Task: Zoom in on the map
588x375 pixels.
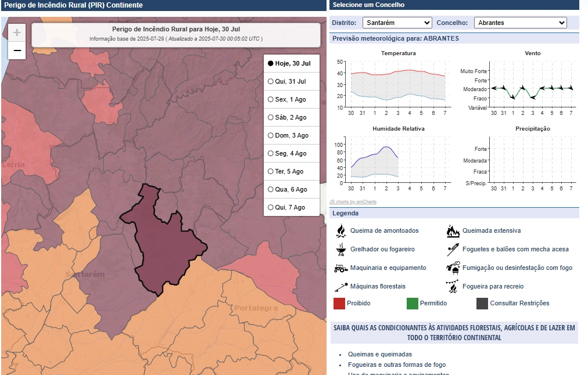Action: tap(17, 33)
